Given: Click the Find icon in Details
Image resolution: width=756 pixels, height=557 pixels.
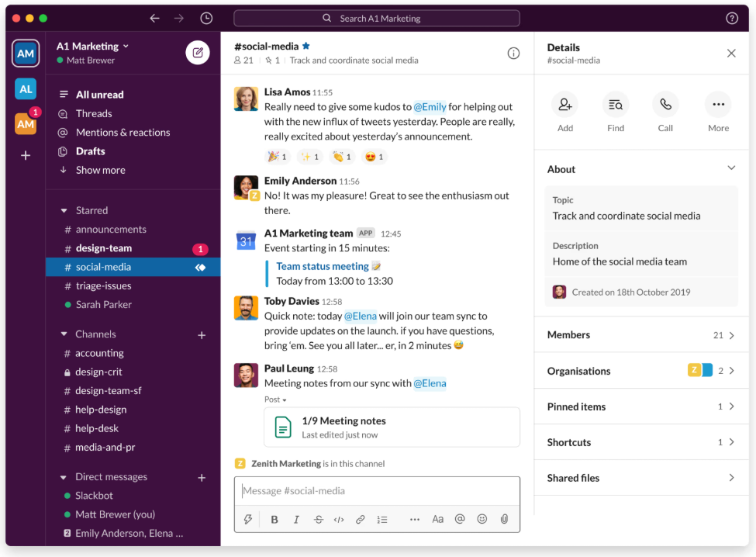Looking at the screenshot, I should [x=616, y=104].
